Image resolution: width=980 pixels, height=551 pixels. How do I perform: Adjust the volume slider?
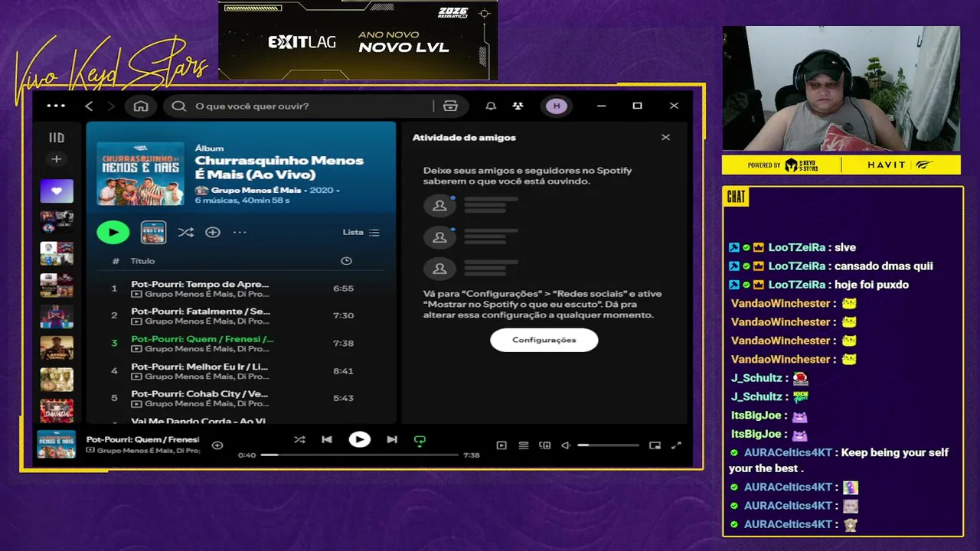coord(608,445)
